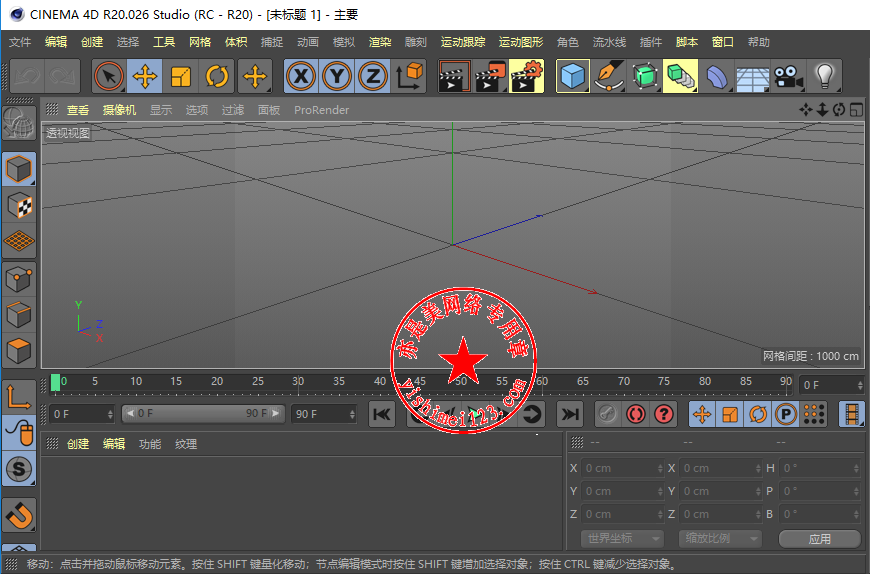Open the 渲染 menu

(x=380, y=42)
